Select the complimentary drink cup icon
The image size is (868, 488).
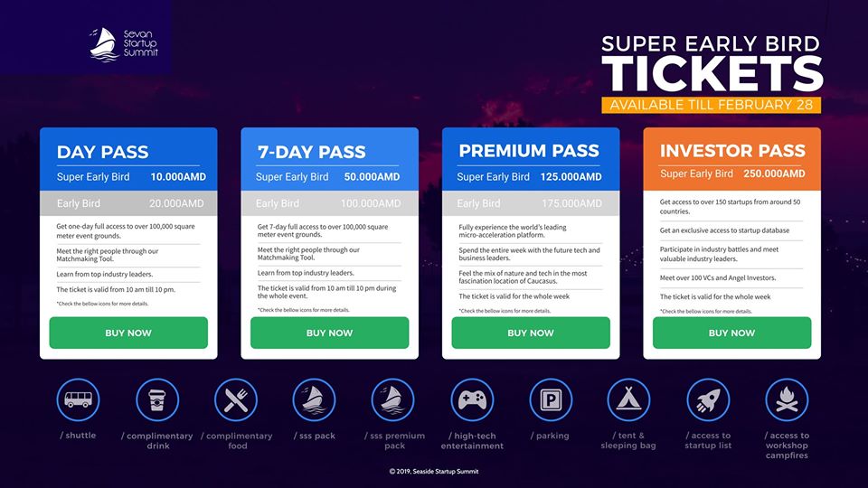pyautogui.click(x=157, y=399)
